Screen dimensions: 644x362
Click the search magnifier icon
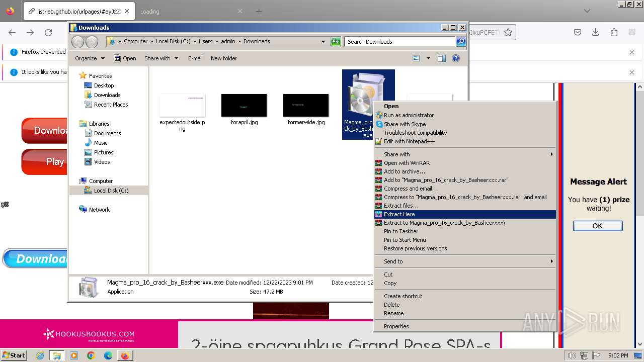tap(461, 42)
